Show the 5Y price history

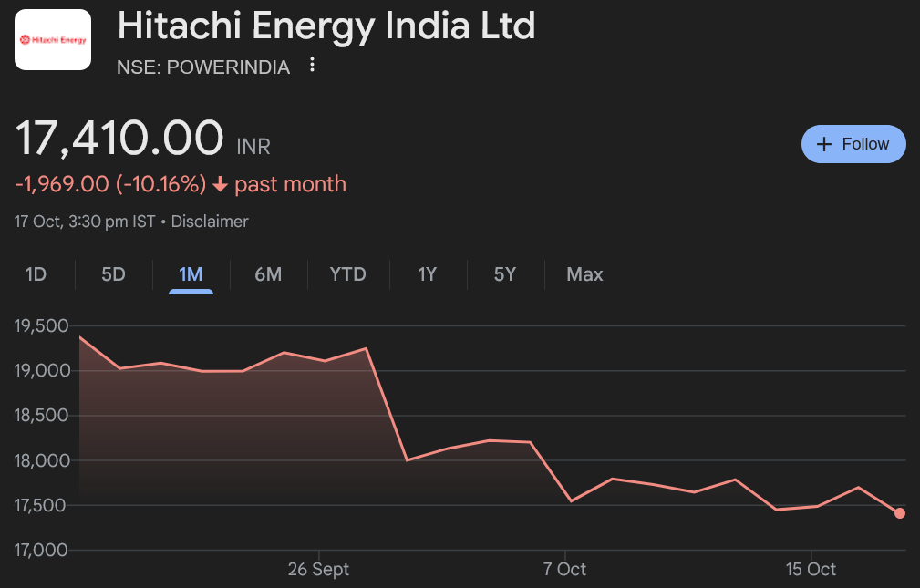click(505, 274)
